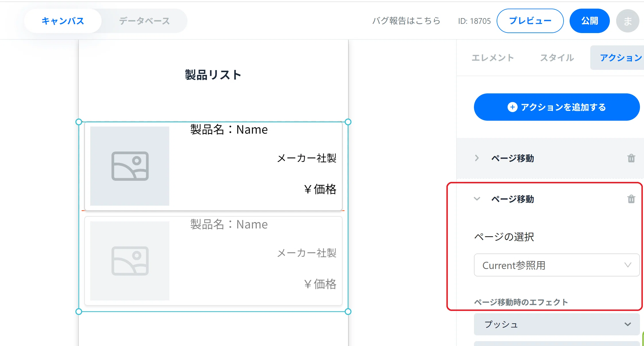644x346 pixels.
Task: Click the 公開 publish button
Action: coord(589,21)
